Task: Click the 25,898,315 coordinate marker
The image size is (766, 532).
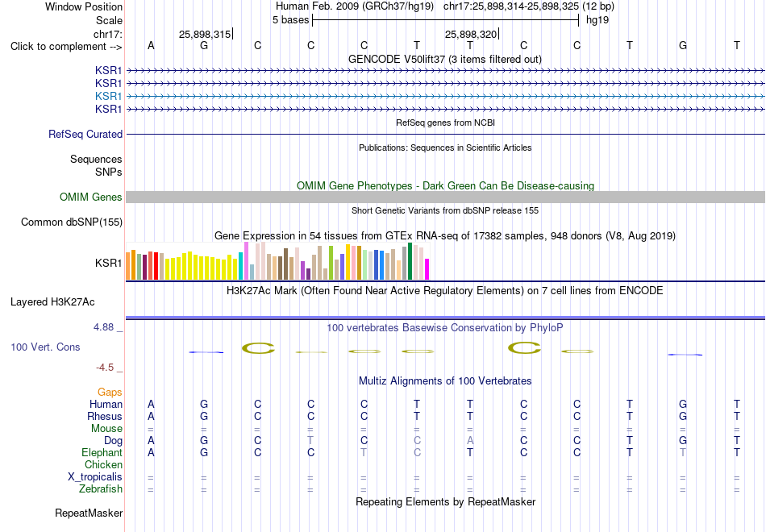Action: click(x=205, y=34)
